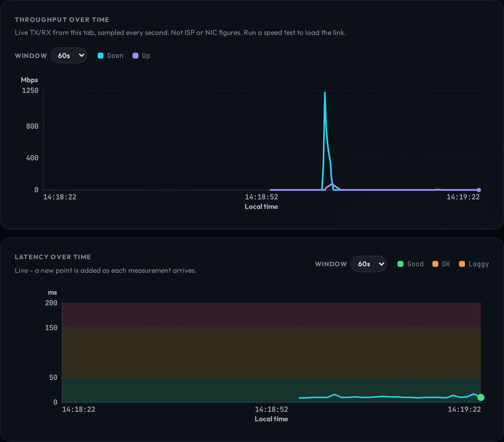Image resolution: width=504 pixels, height=442 pixels.
Task: Click the 14:18:22 label under throughput chart
Action: [x=60, y=197]
